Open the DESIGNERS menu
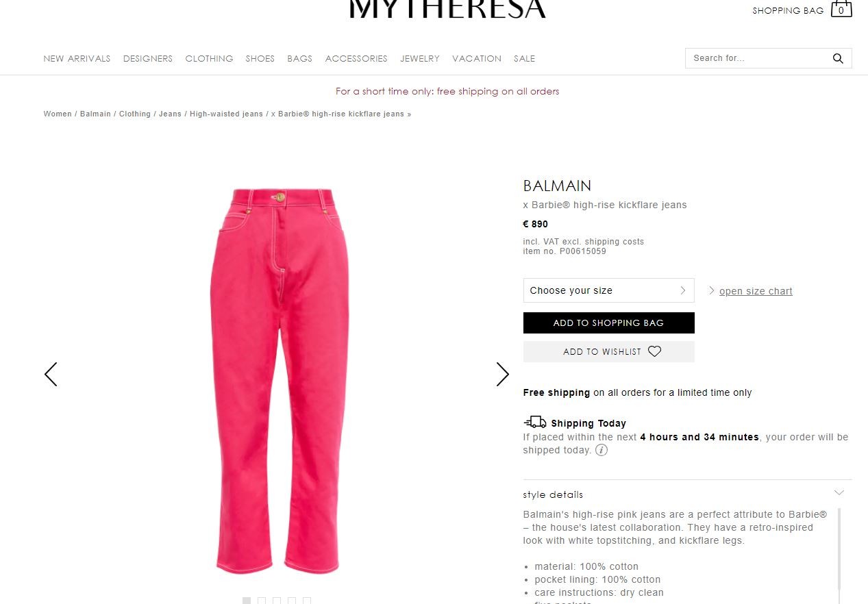This screenshot has height=604, width=868. (148, 59)
